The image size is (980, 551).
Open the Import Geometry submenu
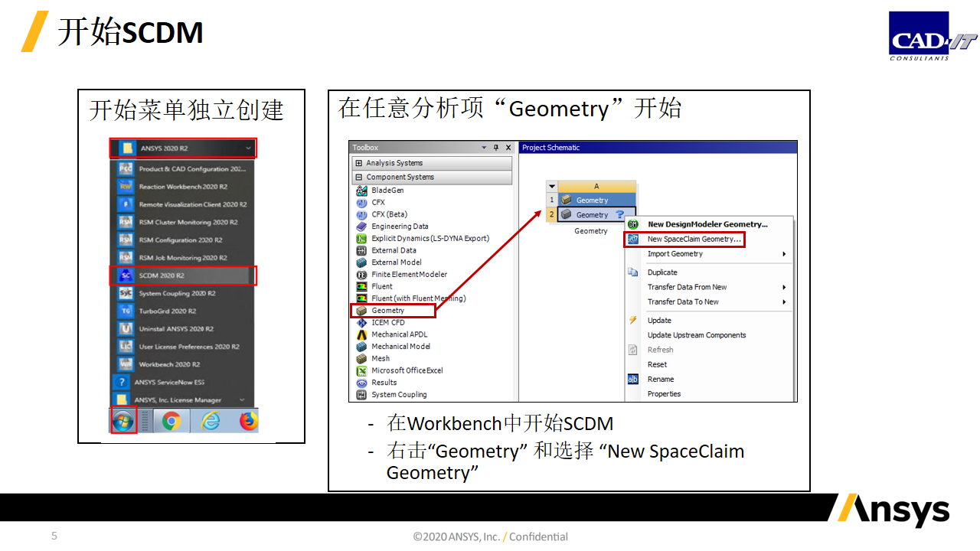point(707,254)
